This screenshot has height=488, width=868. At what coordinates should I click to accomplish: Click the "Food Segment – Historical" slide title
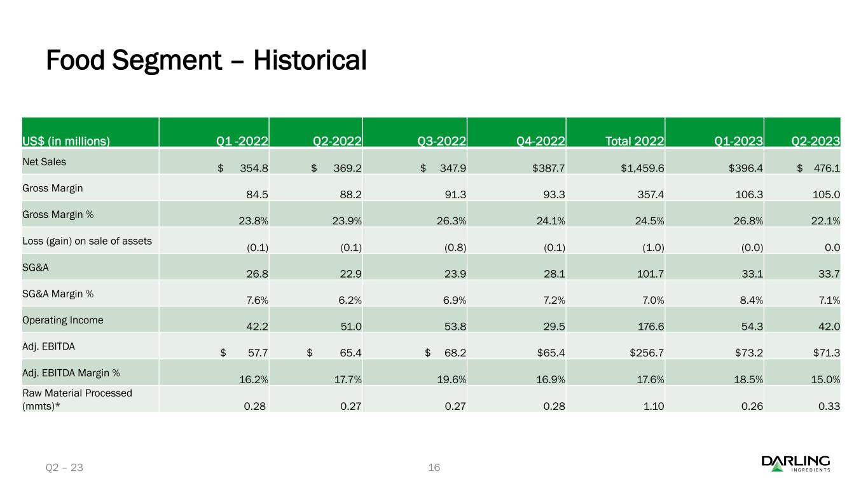click(x=206, y=61)
